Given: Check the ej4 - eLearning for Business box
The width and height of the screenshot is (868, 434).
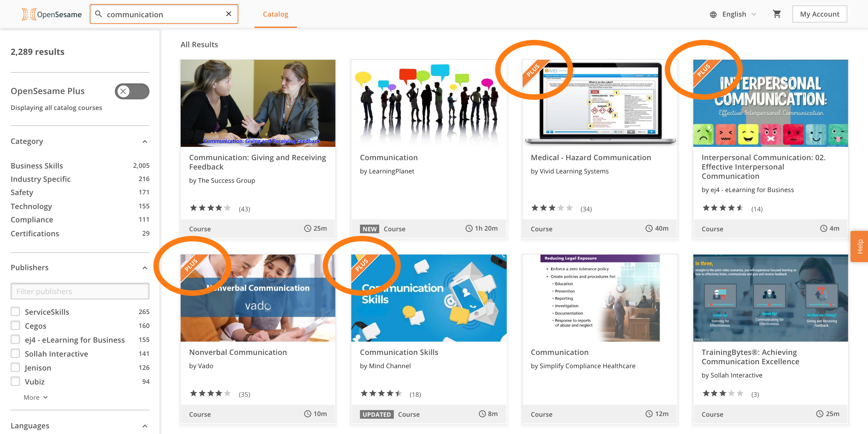Looking at the screenshot, I should [15, 339].
